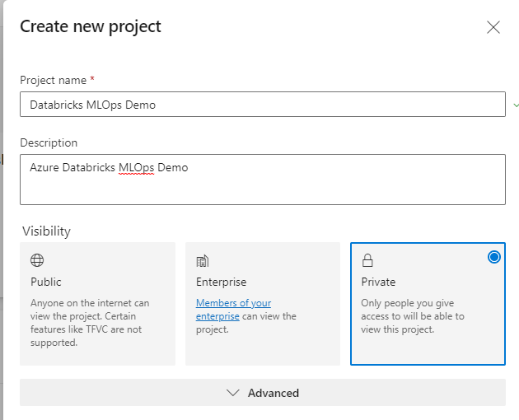This screenshot has width=519, height=420.
Task: Select the Enterprise visibility card
Action: (x=263, y=304)
